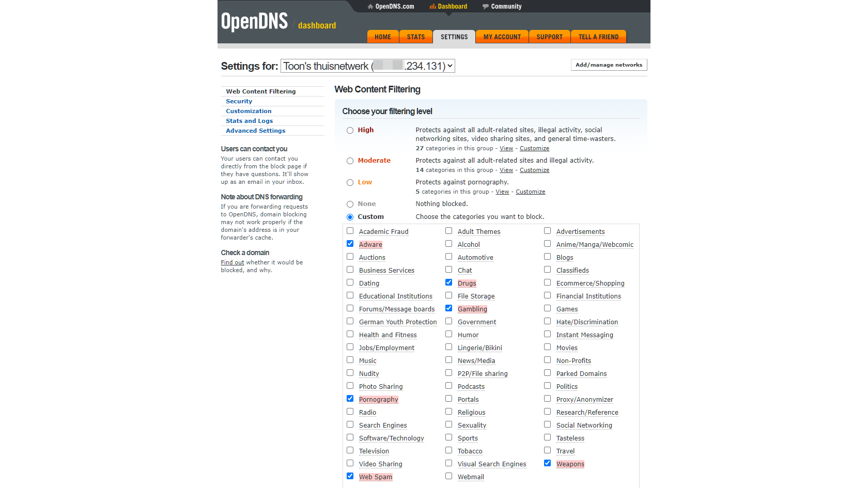Tick the Video Sharing checkbox
Screen dimensions: 868x488
pos(350,463)
